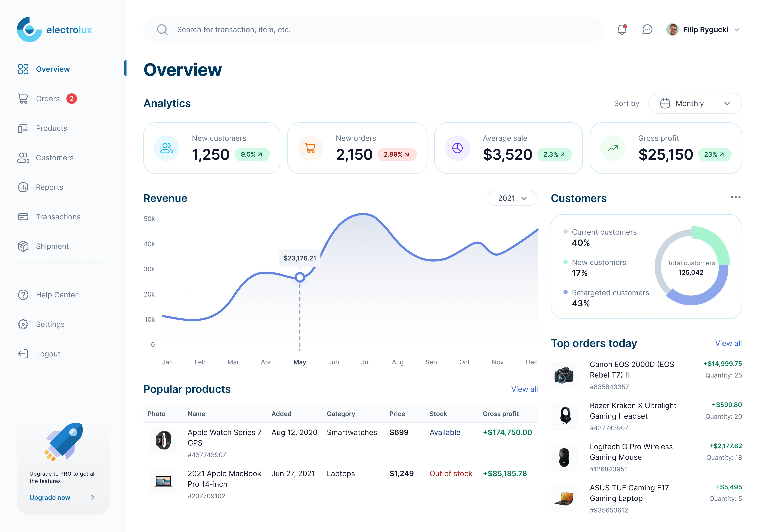The width and height of the screenshot is (759, 532).
Task: Click View all for Popular products
Action: (x=524, y=389)
